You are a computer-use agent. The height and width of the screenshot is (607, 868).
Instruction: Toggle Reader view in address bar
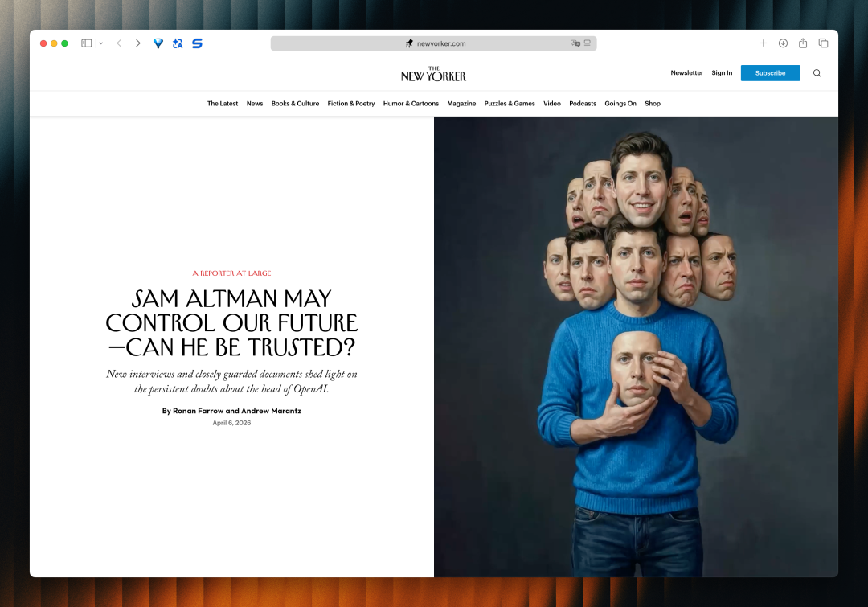tap(588, 43)
